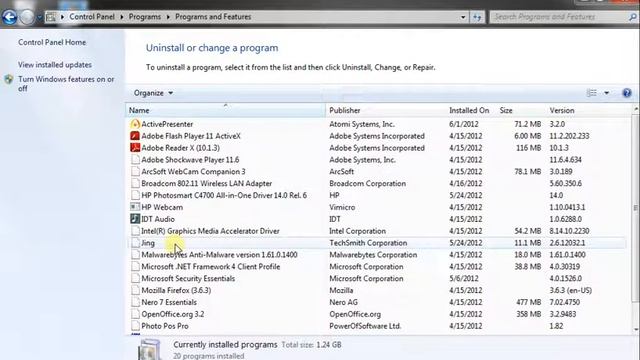Click the search magnifier icon
Screen dimensions: 640x360
pos(633,17)
